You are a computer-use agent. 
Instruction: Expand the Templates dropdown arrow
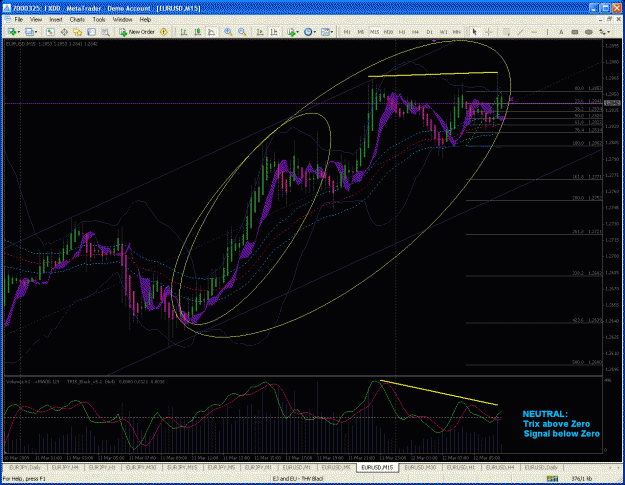(x=332, y=32)
